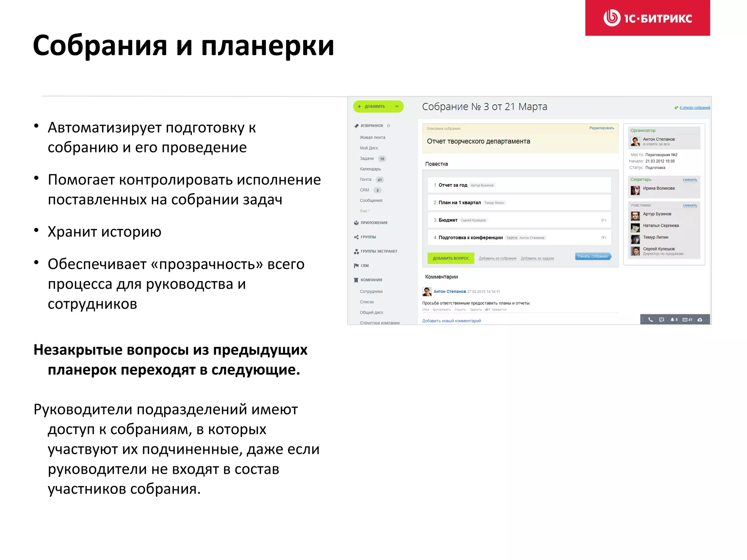Open CRM under Избранное
Screen dimensions: 747x560
364,190
